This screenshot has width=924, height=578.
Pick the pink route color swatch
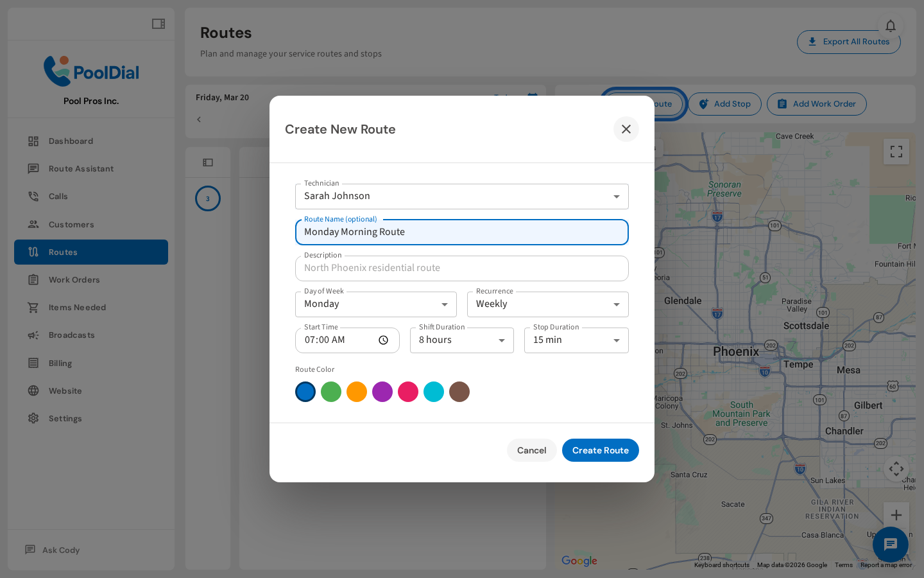click(x=408, y=391)
